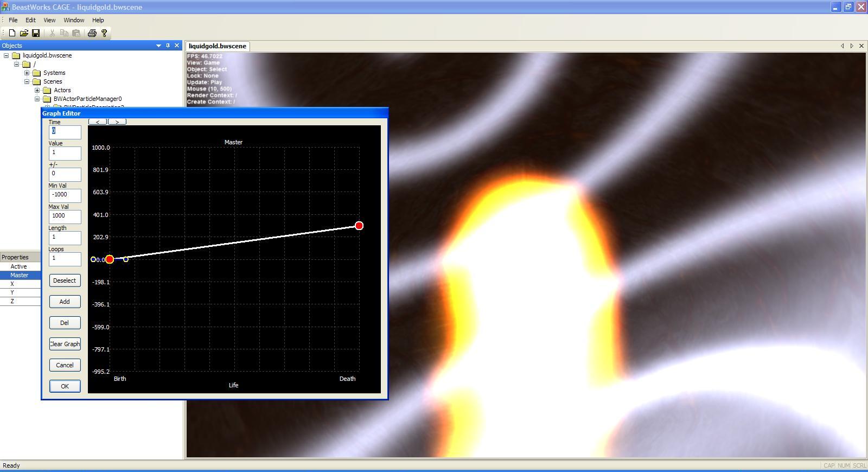Open the Edit menu
Screen dimensions: 868x472
pos(30,20)
